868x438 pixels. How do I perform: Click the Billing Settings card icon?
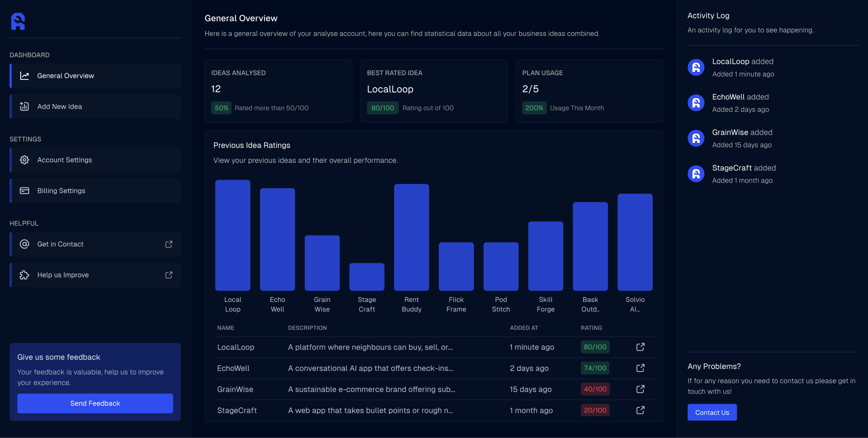click(x=25, y=190)
